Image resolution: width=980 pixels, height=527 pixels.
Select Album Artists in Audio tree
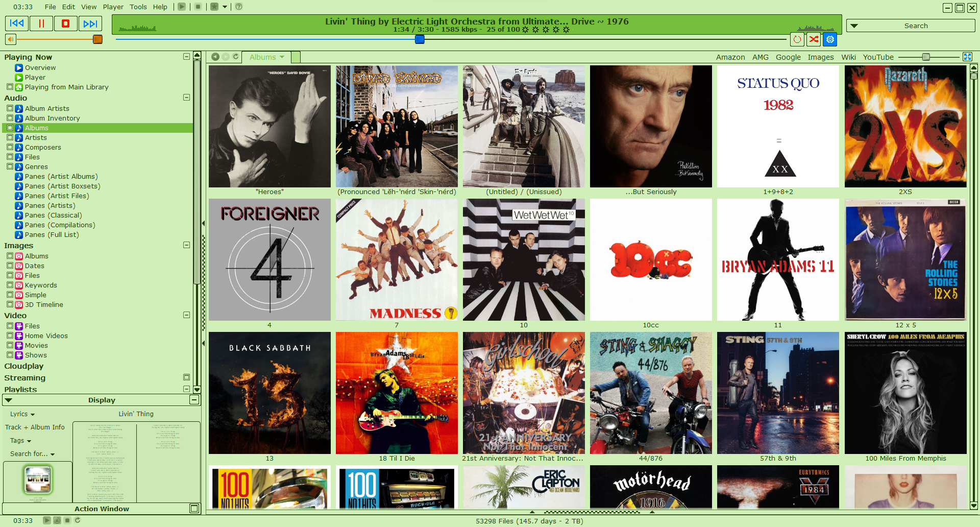pyautogui.click(x=47, y=108)
